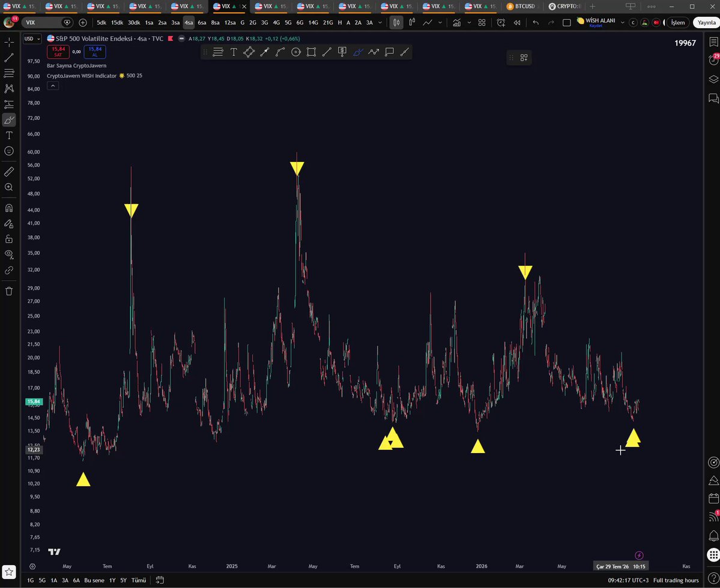Click the Yayınla publish button
The width and height of the screenshot is (720, 588).
click(x=706, y=22)
